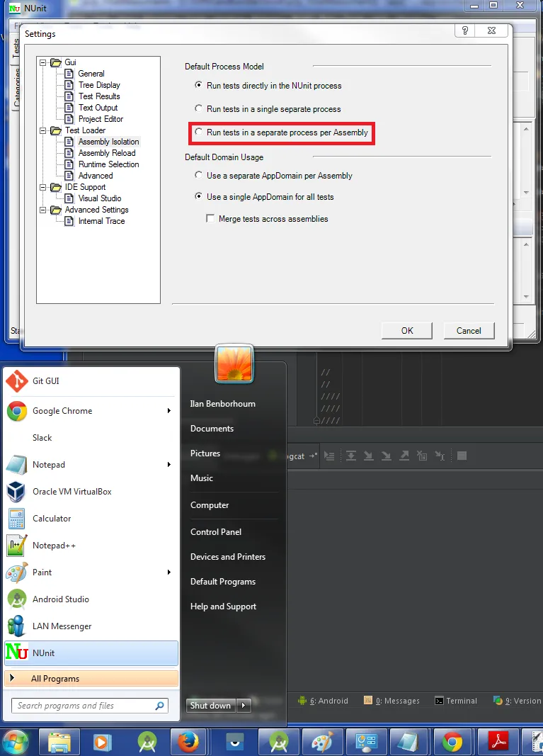The height and width of the screenshot is (756, 543).
Task: Open Windows Explorer from the taskbar
Action: (x=59, y=743)
